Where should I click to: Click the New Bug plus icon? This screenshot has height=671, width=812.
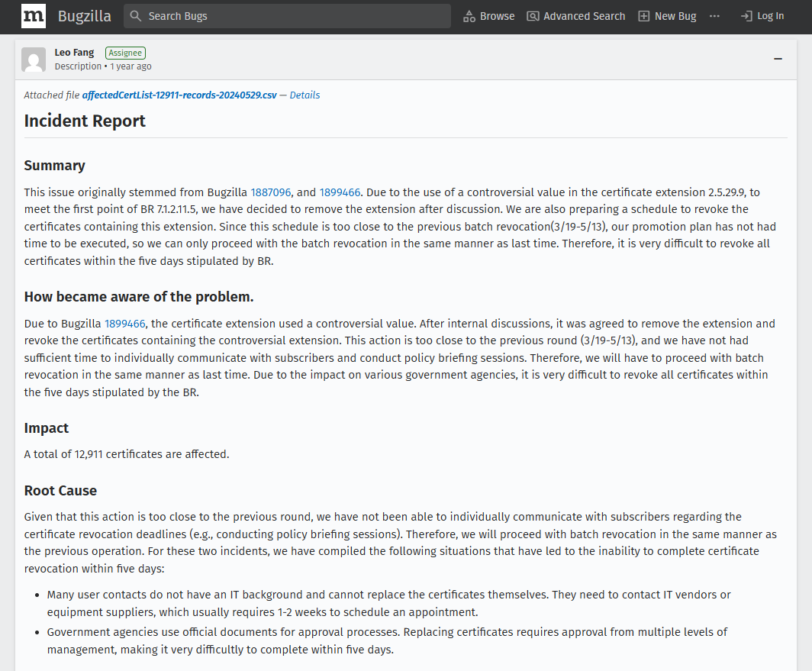(644, 16)
